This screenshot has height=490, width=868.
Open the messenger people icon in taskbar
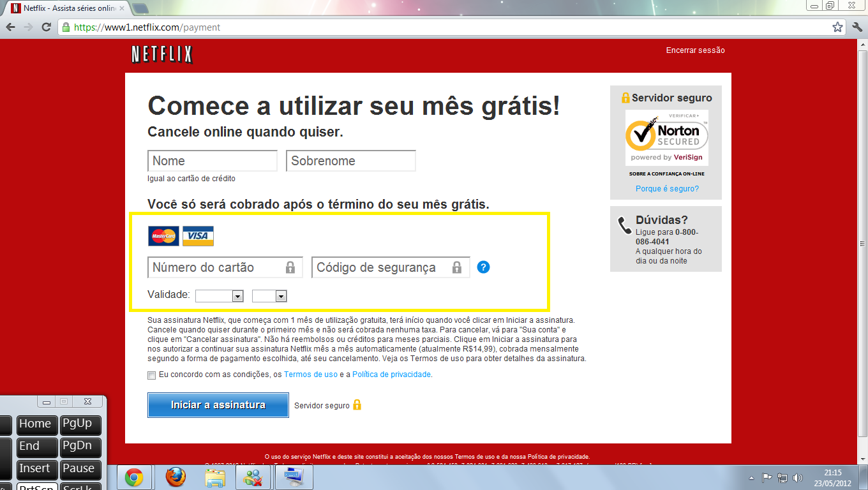254,477
